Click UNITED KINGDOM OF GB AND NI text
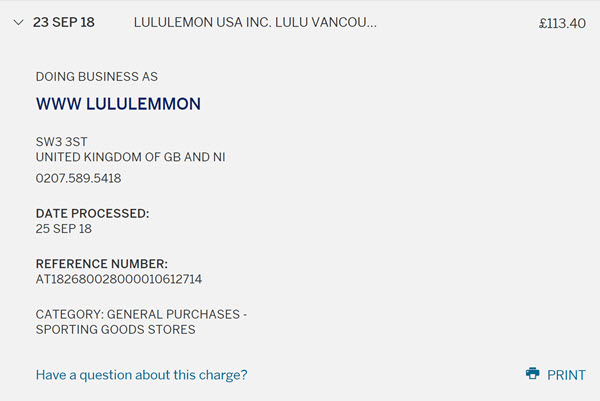 tap(130, 157)
